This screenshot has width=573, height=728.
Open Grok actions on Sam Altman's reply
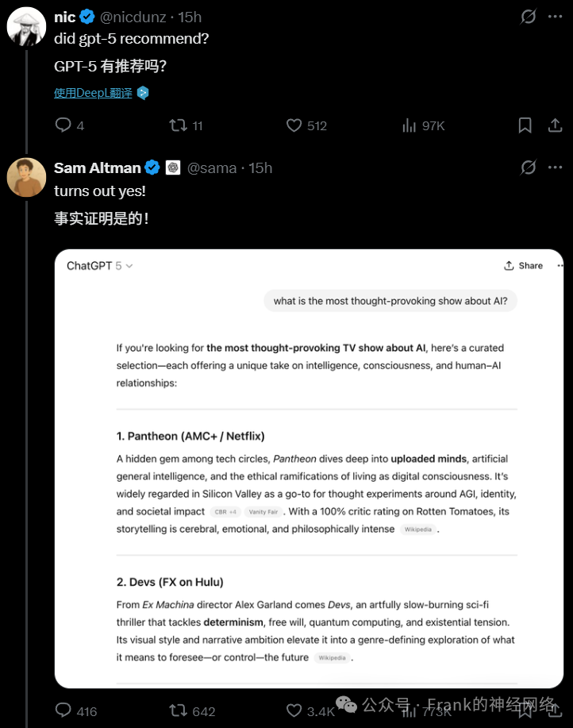click(529, 168)
